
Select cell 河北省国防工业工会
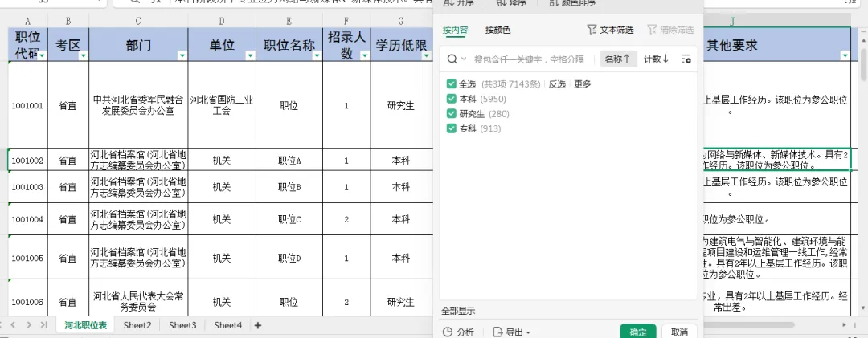pos(222,105)
